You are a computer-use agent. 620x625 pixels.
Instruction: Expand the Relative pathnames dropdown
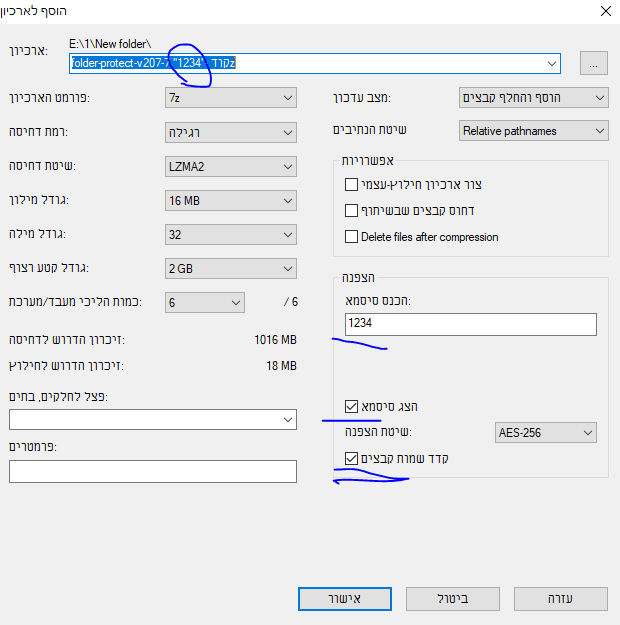click(x=533, y=130)
